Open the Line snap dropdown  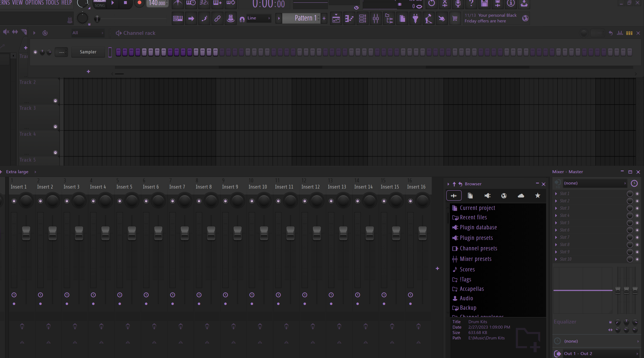(x=258, y=18)
